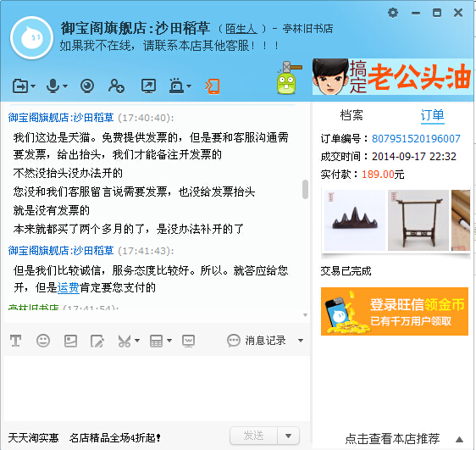Expand screenshot scissors options arrow

point(137,341)
